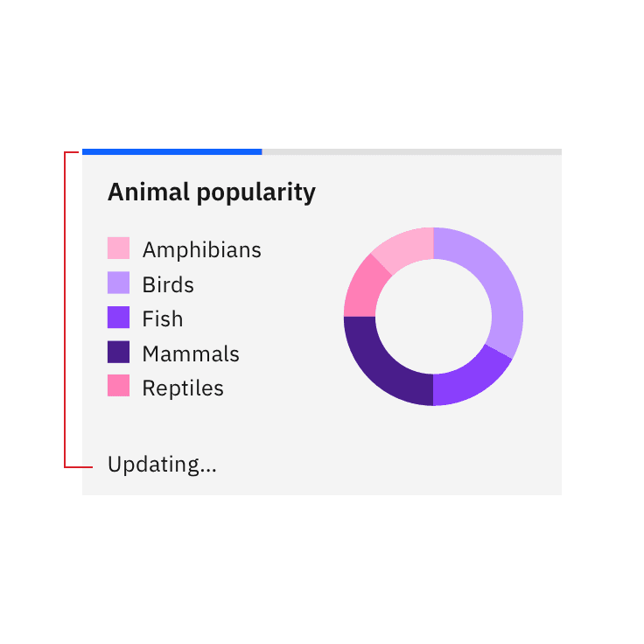Click the Fish legend color swatch

pos(118,318)
